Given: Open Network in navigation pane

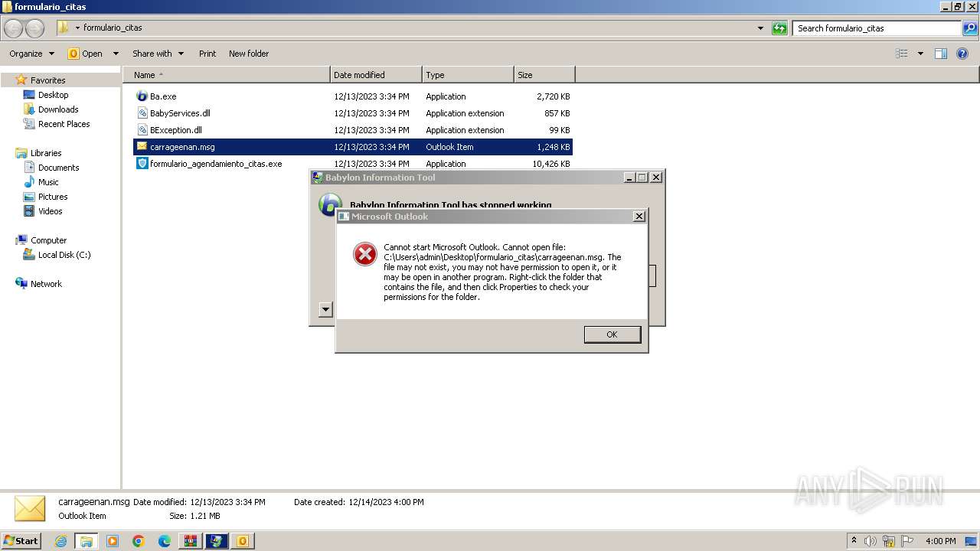Looking at the screenshot, I should 46,284.
